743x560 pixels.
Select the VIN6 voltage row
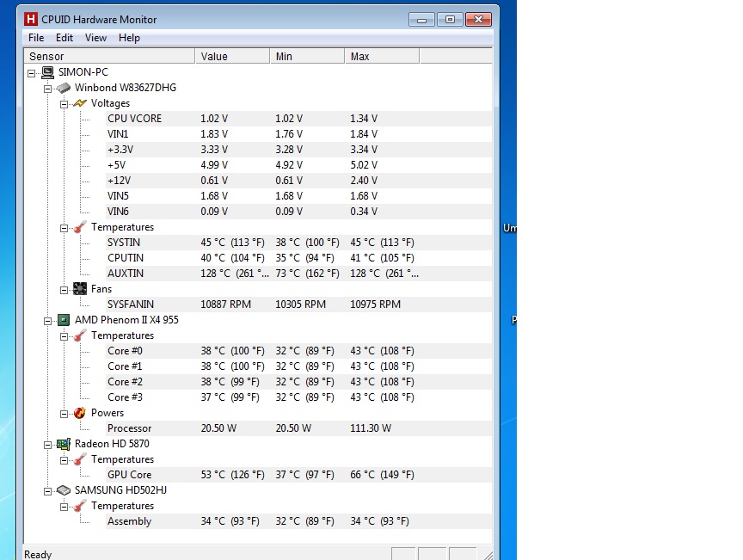coord(299,212)
